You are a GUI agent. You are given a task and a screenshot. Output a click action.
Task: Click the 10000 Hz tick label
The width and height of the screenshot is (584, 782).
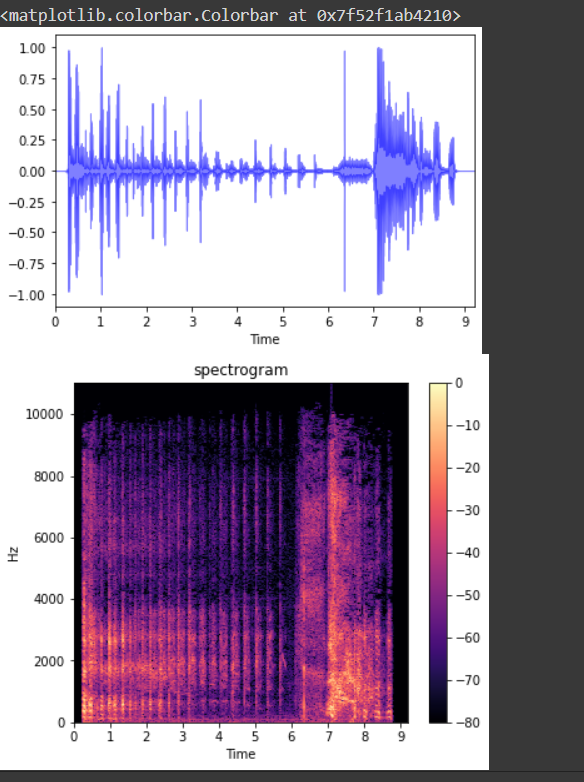point(44,414)
